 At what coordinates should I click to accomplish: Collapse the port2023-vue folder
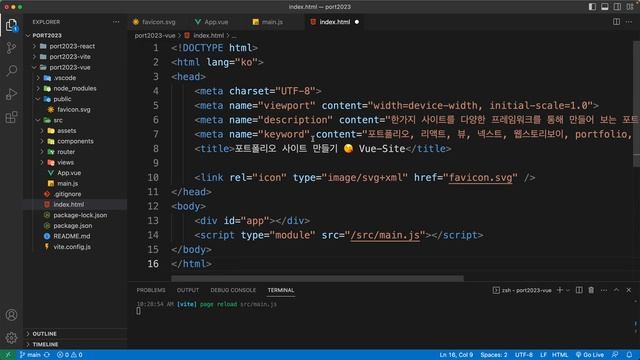point(76,67)
